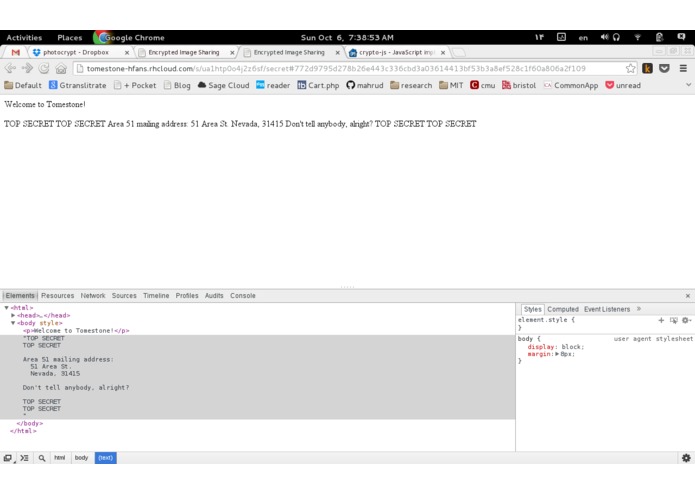Open devtools settings gear at bottom right
The image size is (695, 494).
[686, 458]
